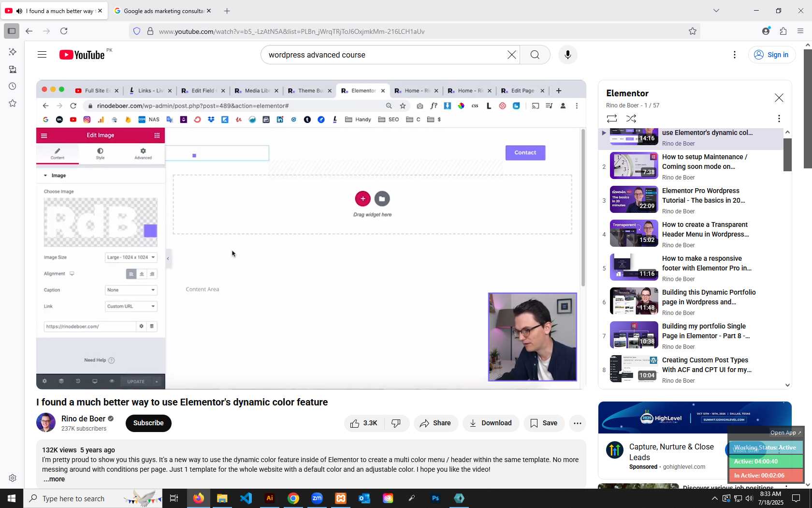Open Windows Start menu
The width and height of the screenshot is (812, 508).
(x=12, y=498)
